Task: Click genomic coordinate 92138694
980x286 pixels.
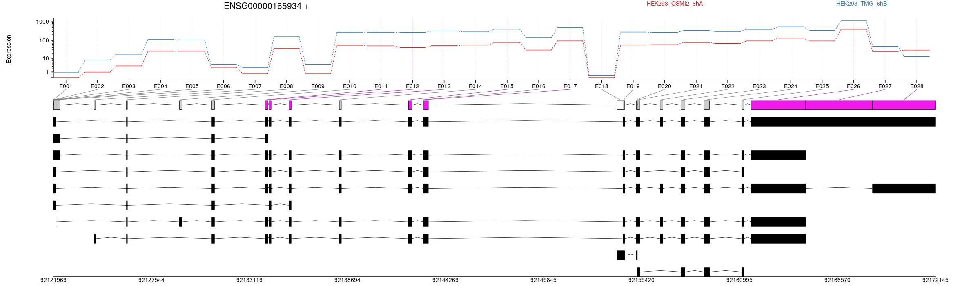Action: pyautogui.click(x=347, y=280)
